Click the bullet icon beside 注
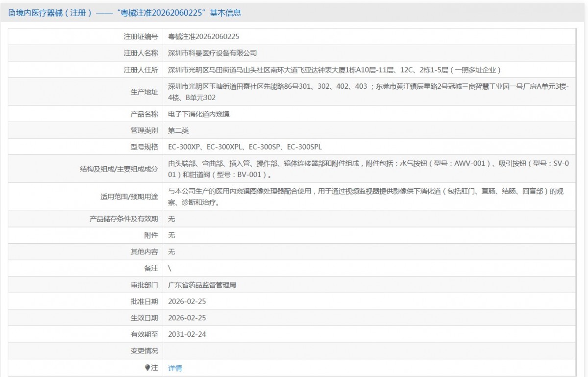Viewport: 588px width, 377px height. [147, 367]
